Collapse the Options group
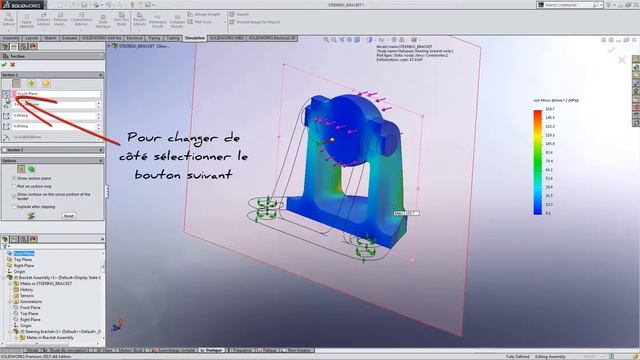The height and width of the screenshot is (360, 640). tap(101, 161)
